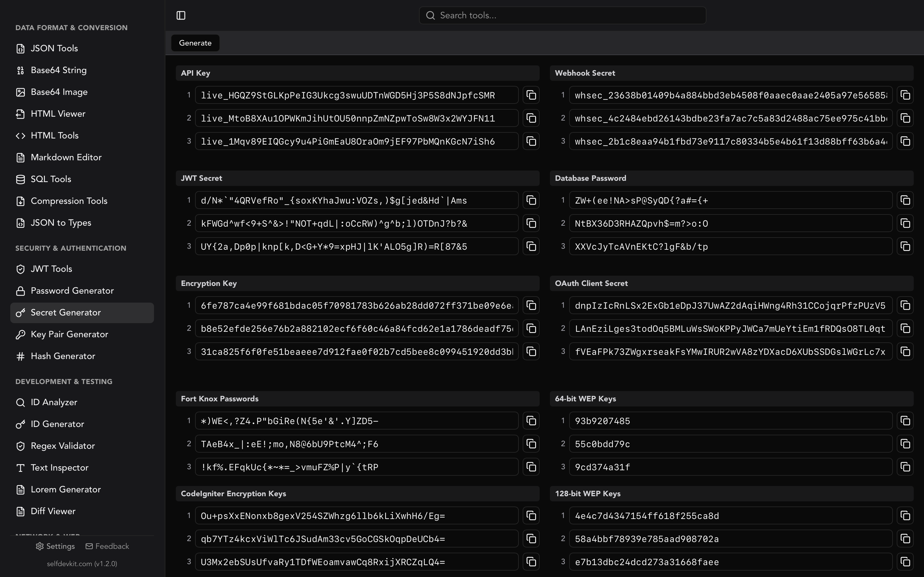This screenshot has height=577, width=924.
Task: Select the Base64 Image tool
Action: pos(60,92)
